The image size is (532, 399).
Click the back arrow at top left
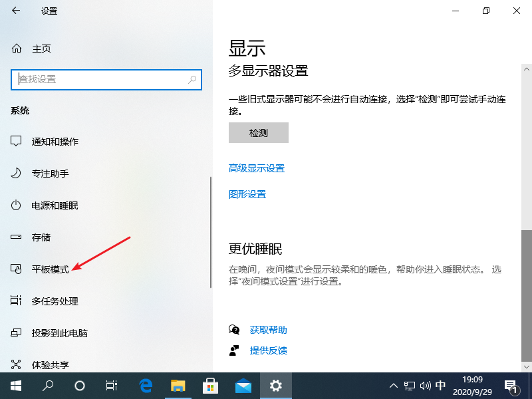(16, 11)
